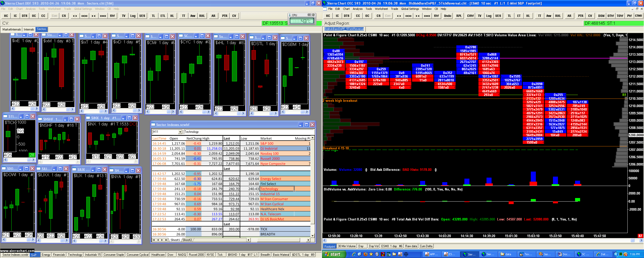
Task: Click the CVW button in the OEC toolbar
Action: [x=470, y=16]
